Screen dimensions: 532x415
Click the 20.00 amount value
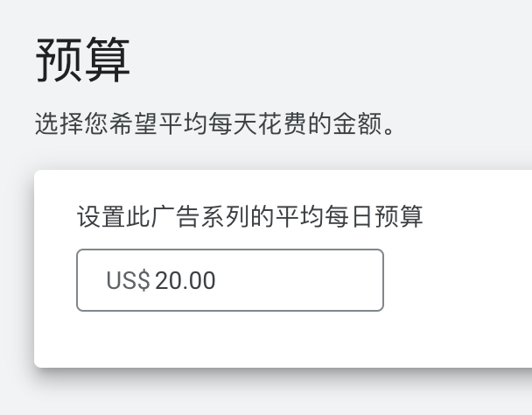click(x=185, y=281)
